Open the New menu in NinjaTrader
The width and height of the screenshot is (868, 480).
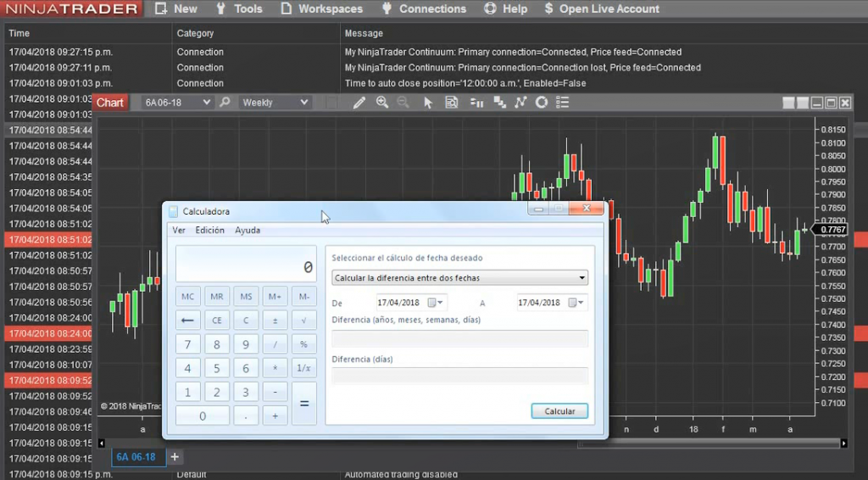pyautogui.click(x=175, y=8)
